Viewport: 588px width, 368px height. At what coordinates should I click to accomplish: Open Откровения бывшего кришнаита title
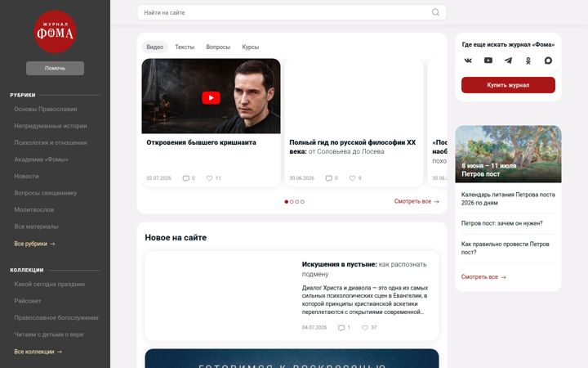point(201,142)
